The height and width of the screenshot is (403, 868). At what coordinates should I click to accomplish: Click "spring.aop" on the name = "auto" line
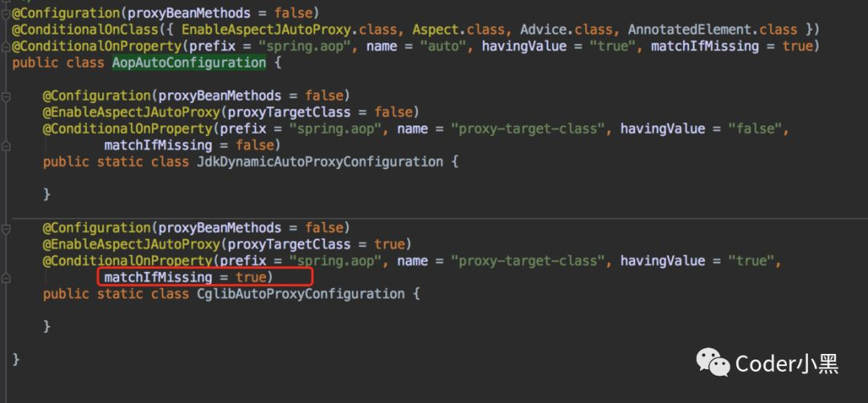pos(305,46)
